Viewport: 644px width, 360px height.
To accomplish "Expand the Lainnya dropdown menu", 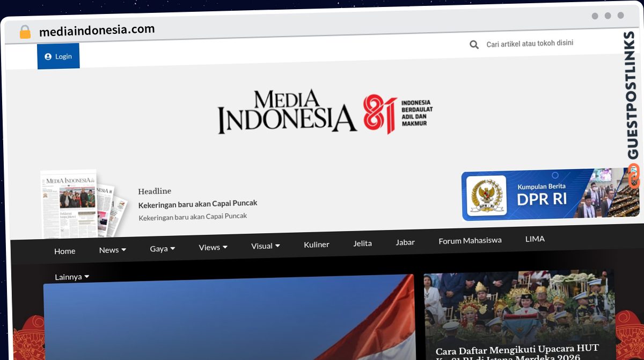I will click(x=72, y=277).
